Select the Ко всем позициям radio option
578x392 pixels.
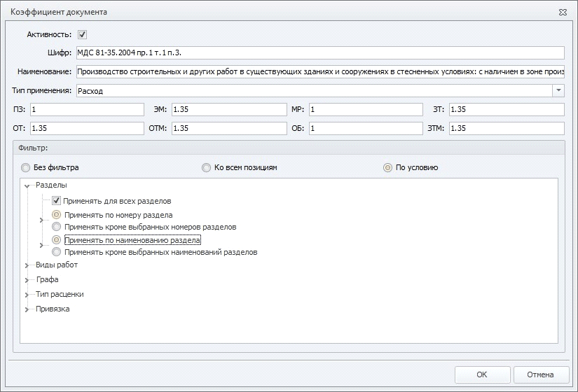[x=206, y=168]
